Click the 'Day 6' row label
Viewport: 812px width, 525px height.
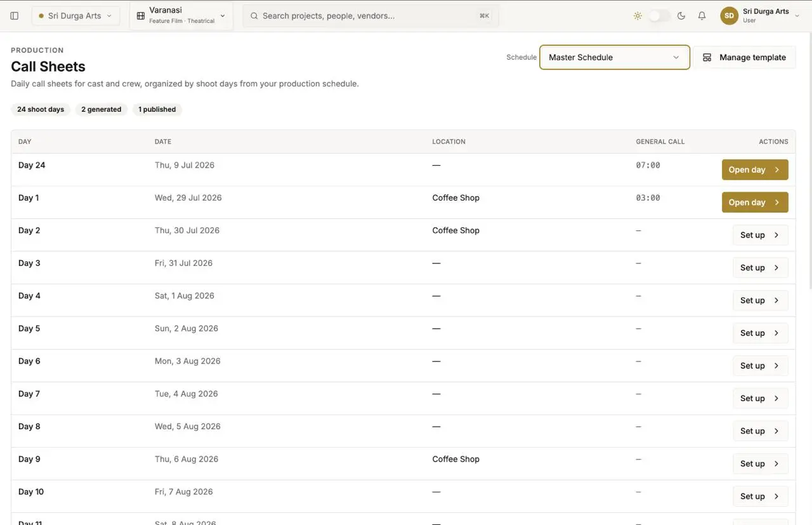coord(29,361)
